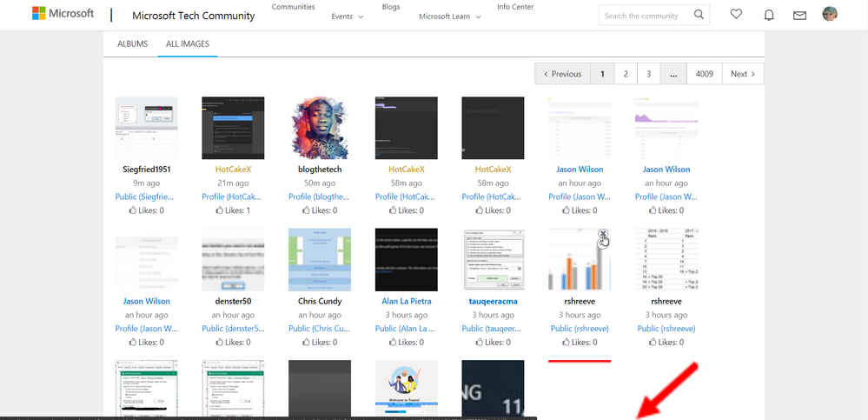Expand the Microsoft Learn dropdown
Screen dimensions: 868x420
[449, 17]
